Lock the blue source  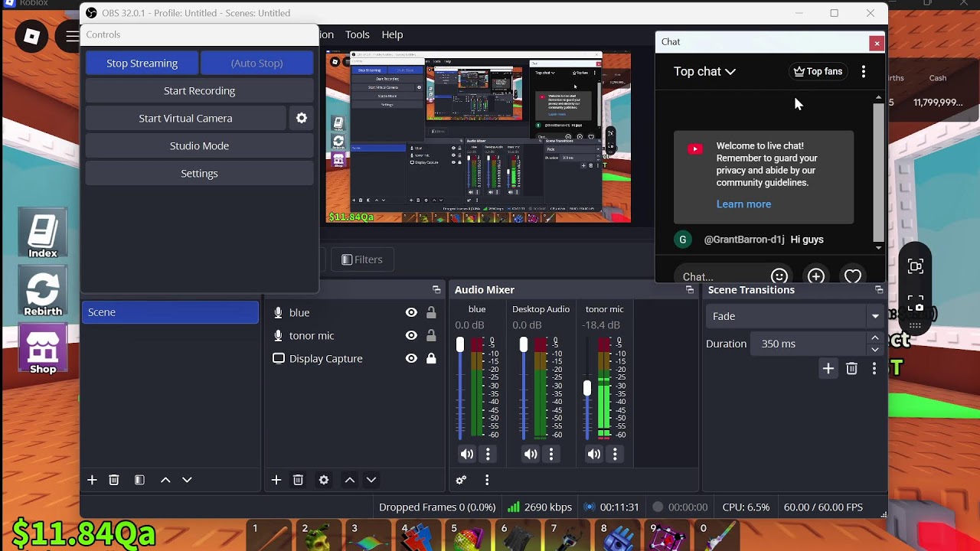click(x=431, y=312)
